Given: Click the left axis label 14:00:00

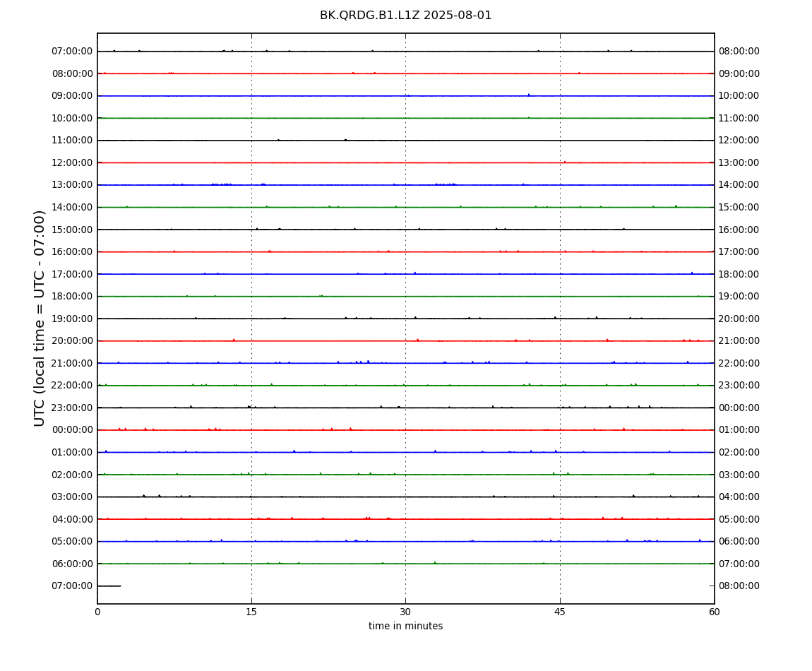Looking at the screenshot, I should click(72, 207).
